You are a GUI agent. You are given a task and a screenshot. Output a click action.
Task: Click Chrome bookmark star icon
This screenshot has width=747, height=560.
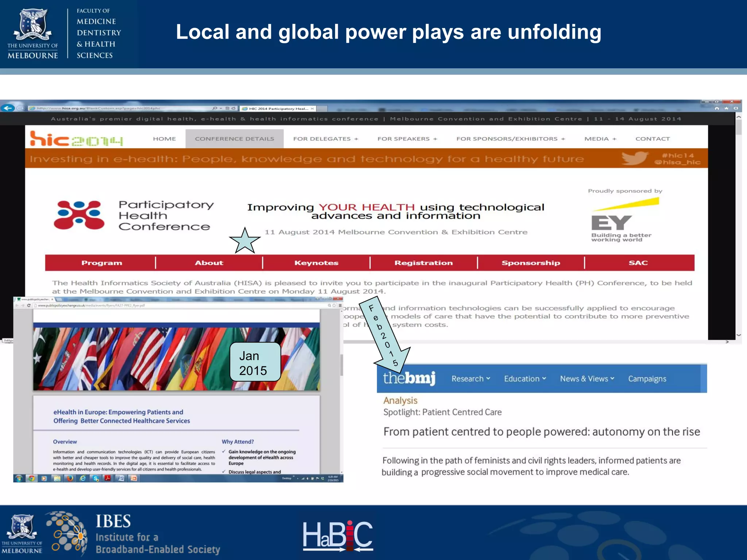pyautogui.click(x=334, y=306)
